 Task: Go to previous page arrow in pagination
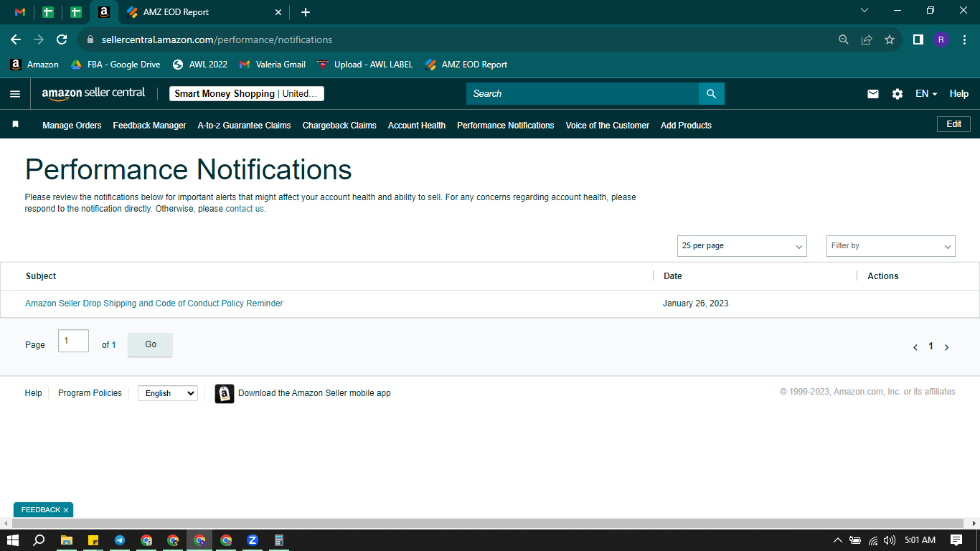pos(915,347)
